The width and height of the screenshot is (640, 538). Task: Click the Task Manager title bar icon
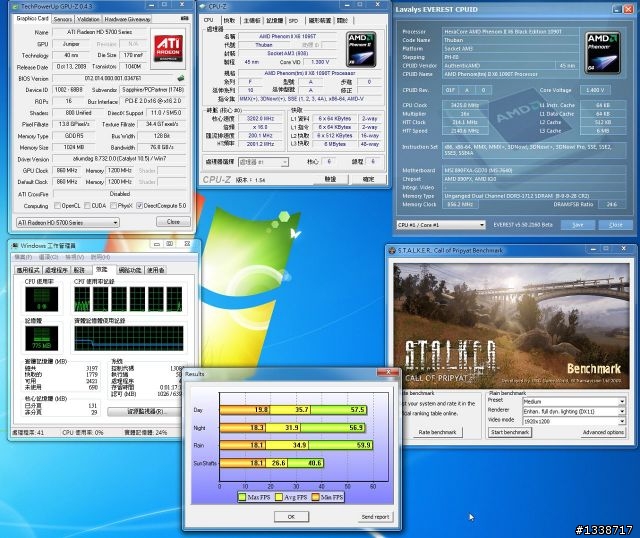(15, 245)
